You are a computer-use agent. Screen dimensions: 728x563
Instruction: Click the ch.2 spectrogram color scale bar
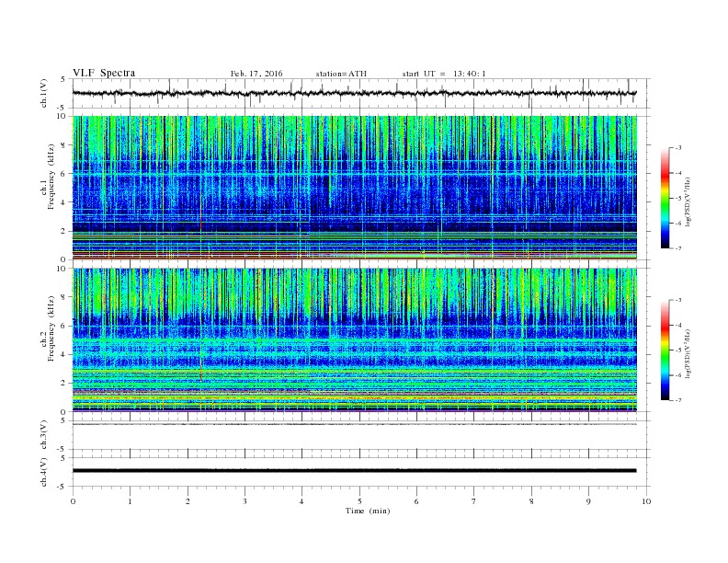click(x=665, y=350)
